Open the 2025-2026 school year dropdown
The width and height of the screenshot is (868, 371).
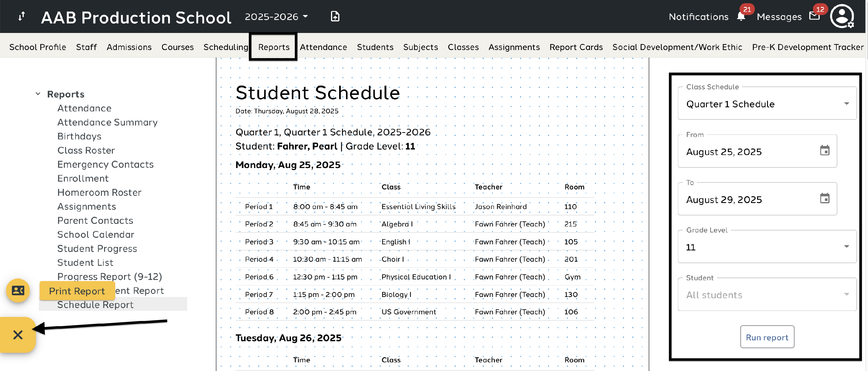(x=276, y=16)
